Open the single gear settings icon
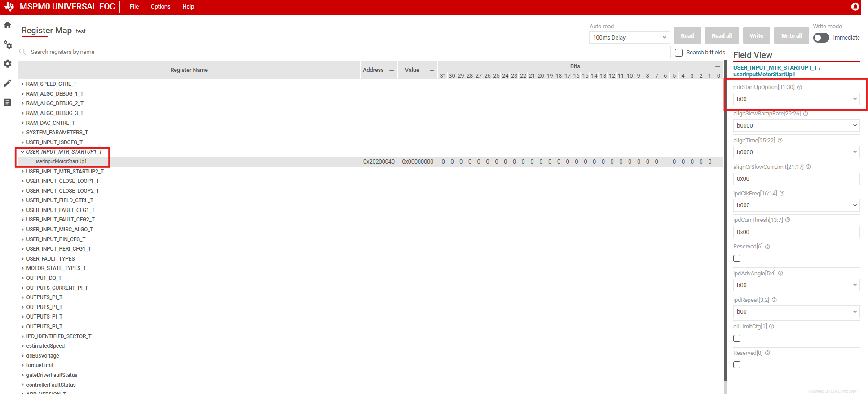Viewport: 868px width, 394px height. (8, 64)
